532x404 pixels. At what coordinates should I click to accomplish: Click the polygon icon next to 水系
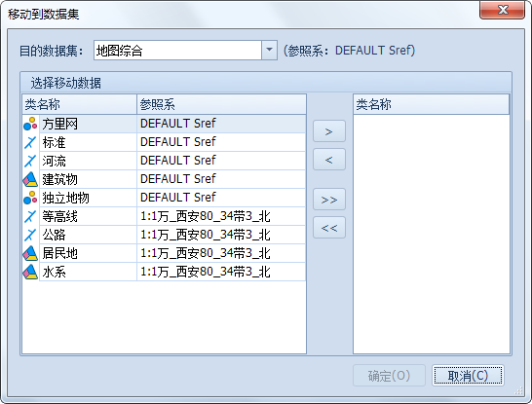30,272
